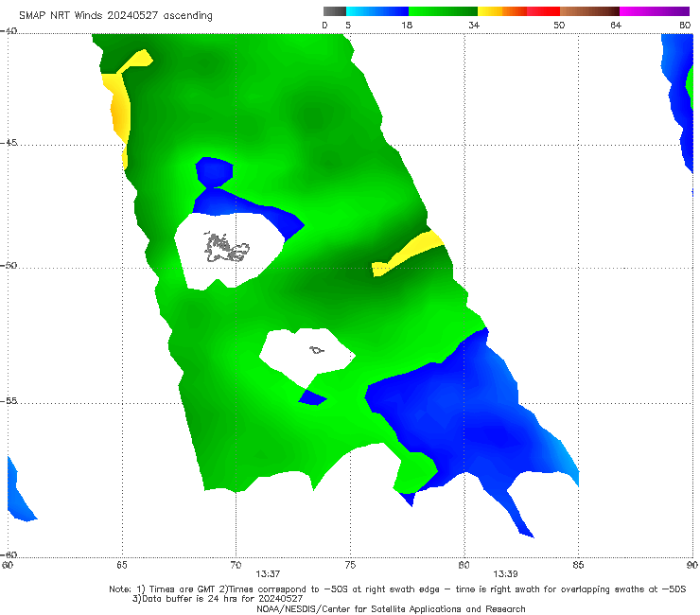Click the '75' longitude axis label

pyautogui.click(x=350, y=565)
